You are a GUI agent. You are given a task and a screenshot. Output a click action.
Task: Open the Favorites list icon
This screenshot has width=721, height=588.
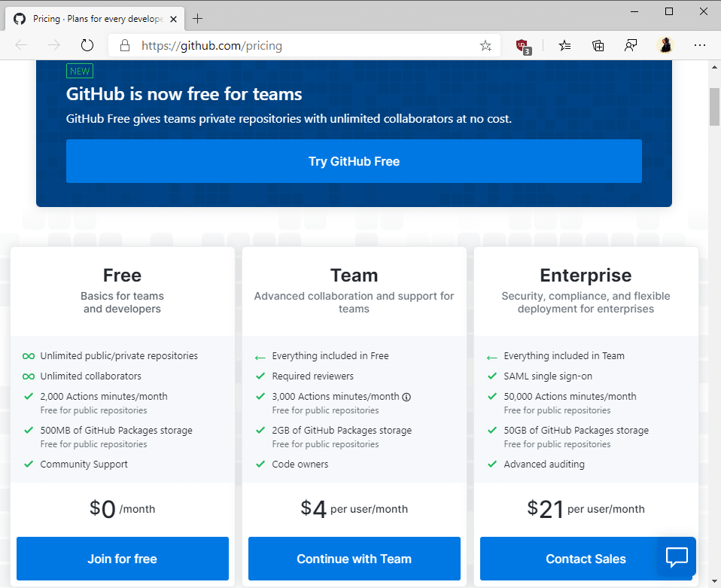pos(565,45)
